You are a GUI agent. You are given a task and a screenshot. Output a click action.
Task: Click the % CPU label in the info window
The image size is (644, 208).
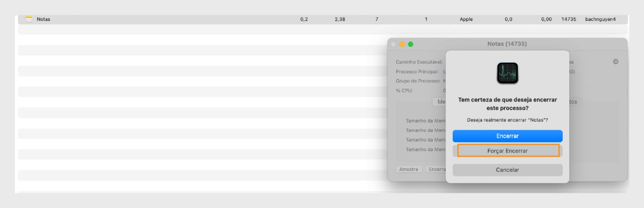click(x=404, y=90)
